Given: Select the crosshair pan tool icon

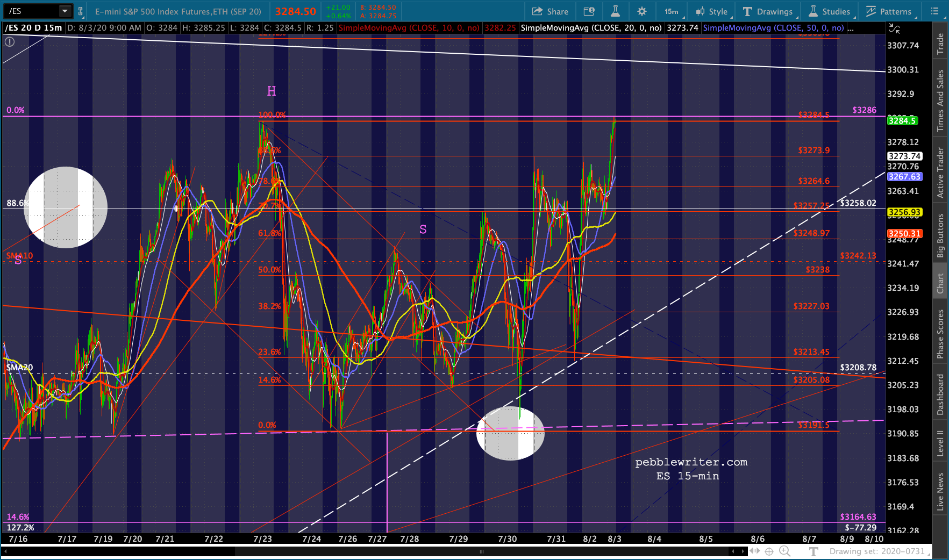Looking at the screenshot, I should 769,551.
